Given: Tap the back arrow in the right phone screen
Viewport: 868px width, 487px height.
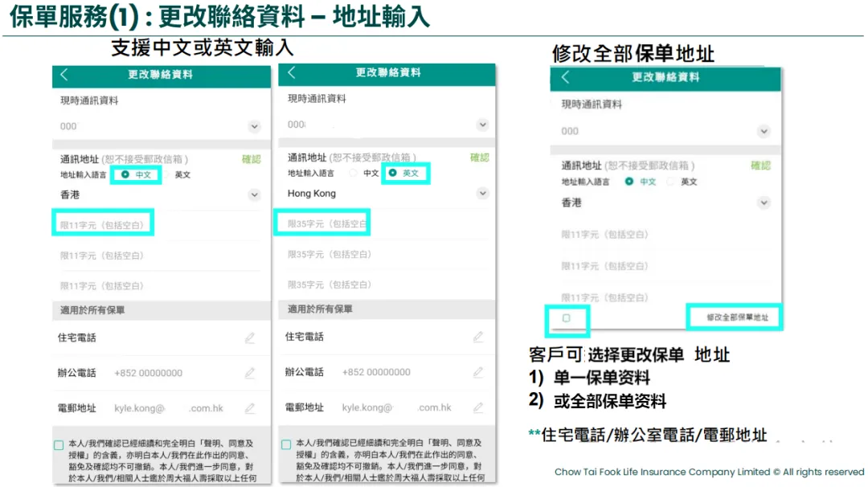Looking at the screenshot, I should coord(565,77).
